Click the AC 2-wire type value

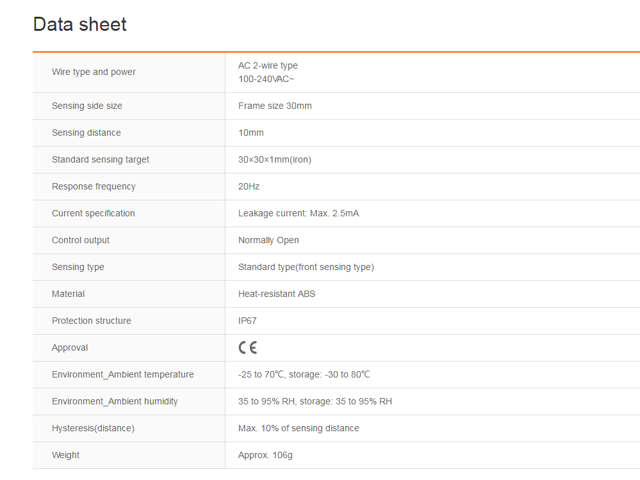pos(268,66)
